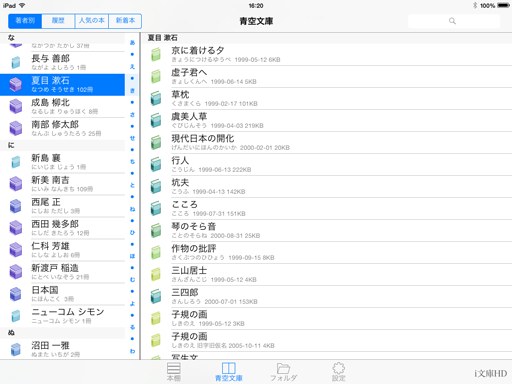Click yellow book icon beside 三山居士

click(156, 275)
